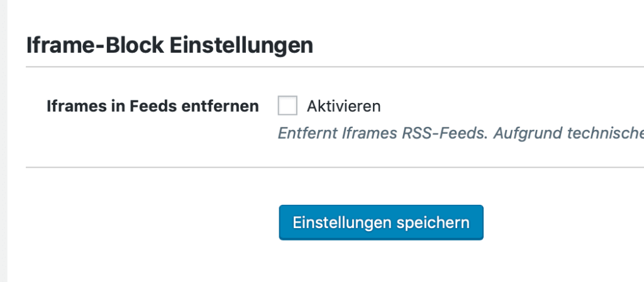644x282 pixels.
Task: Click the Iframe-Block Einstellungen heading
Action: pos(170,46)
